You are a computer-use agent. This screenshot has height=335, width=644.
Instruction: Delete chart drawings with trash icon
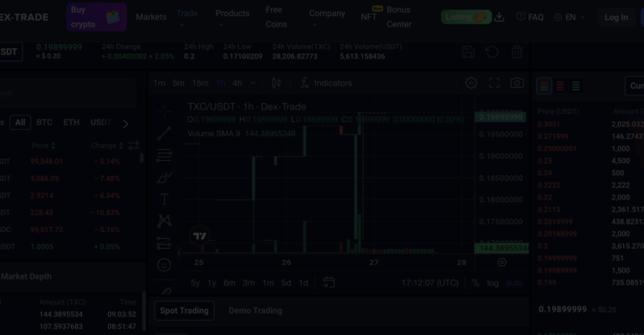pos(517,52)
